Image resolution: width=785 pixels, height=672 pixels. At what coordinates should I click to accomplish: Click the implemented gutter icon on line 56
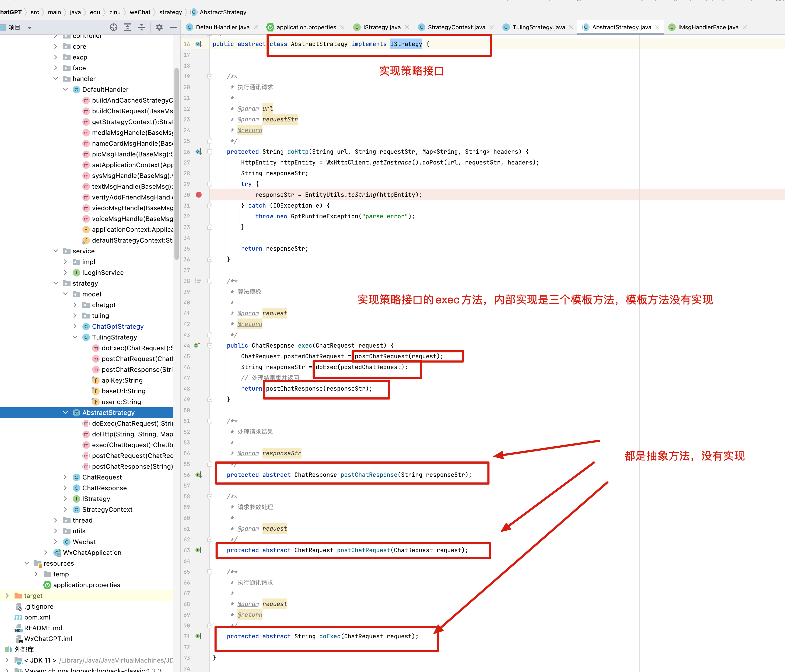coord(198,475)
